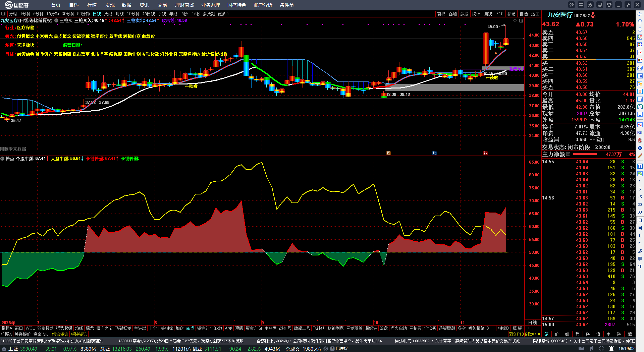The height and width of the screenshot is (352, 644).
Task: Toggle the main chart indicator collapse circle
Action: (x=56, y=20)
